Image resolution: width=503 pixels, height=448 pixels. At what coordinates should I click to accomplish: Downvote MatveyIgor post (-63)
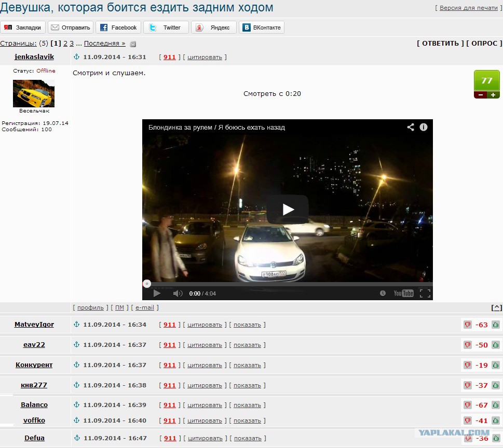(468, 325)
